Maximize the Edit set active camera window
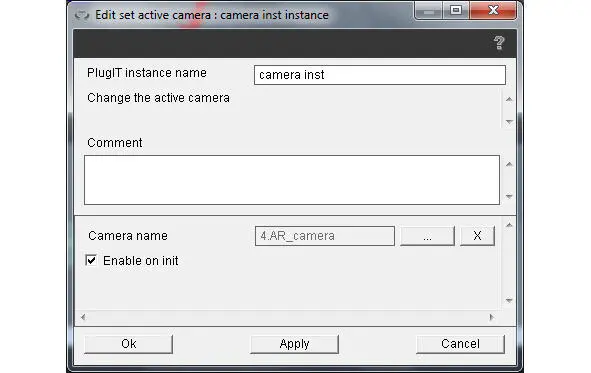Viewport: 591px width, 373px height. tap(456, 10)
